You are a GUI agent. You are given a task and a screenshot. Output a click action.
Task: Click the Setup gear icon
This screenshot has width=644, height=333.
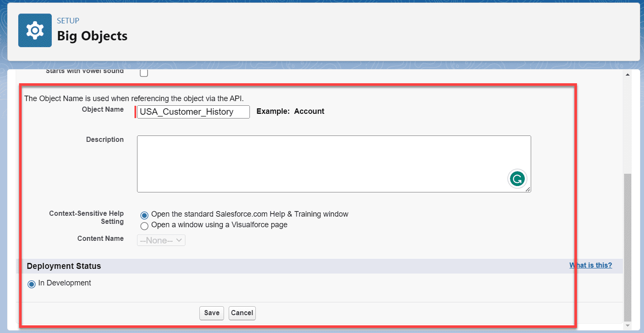tap(35, 30)
